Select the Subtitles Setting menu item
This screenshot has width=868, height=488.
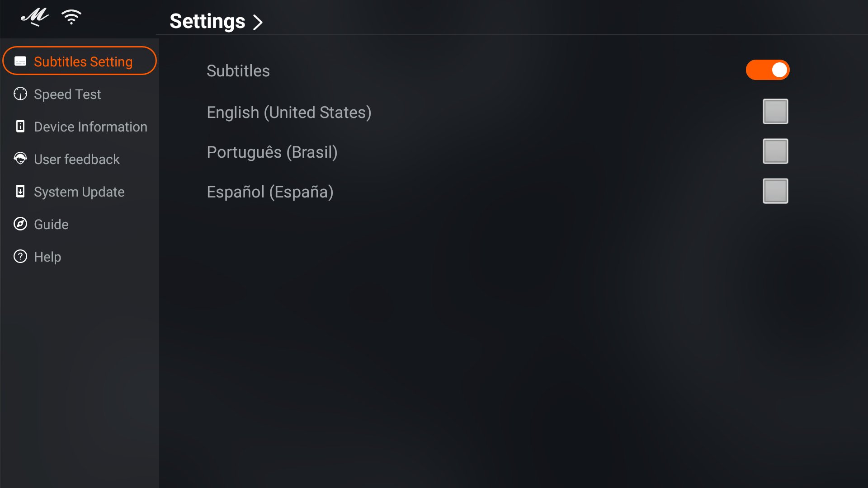pyautogui.click(x=80, y=61)
